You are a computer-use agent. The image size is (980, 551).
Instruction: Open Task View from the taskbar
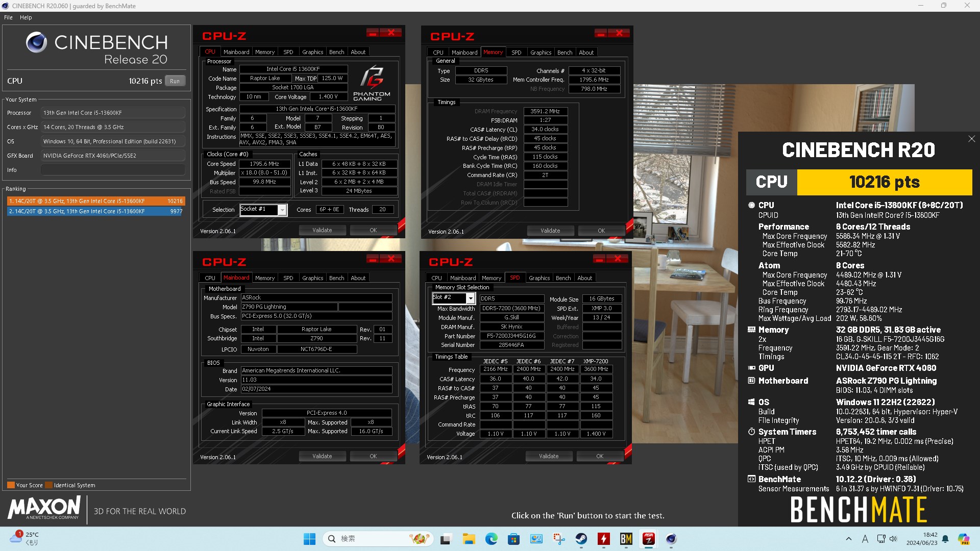446,539
